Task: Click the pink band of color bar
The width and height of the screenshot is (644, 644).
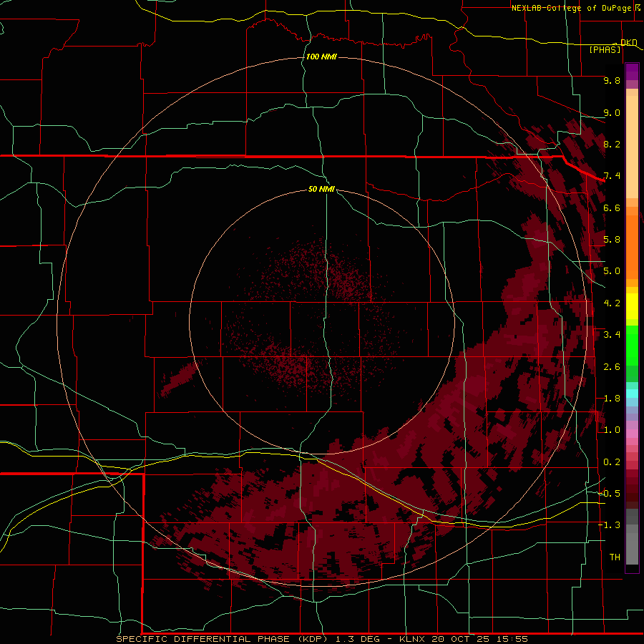Action: (x=632, y=434)
